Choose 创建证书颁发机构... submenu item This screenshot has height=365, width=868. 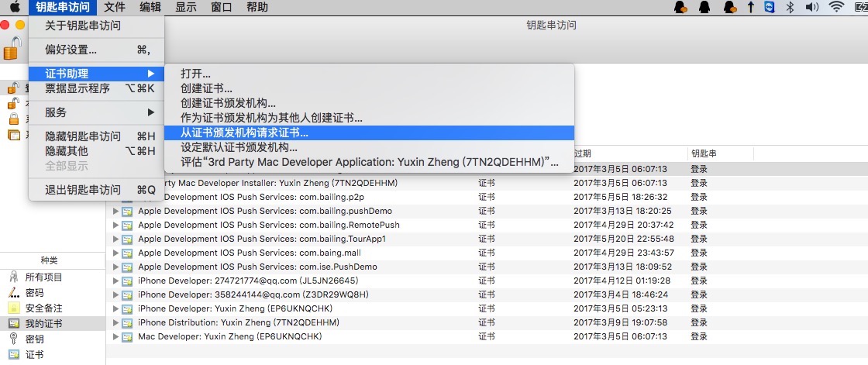[x=369, y=103]
